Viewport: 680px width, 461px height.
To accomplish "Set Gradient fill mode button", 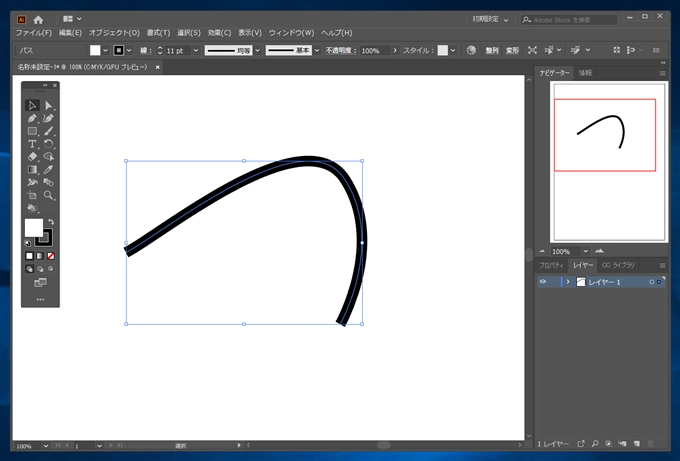I will click(x=40, y=256).
